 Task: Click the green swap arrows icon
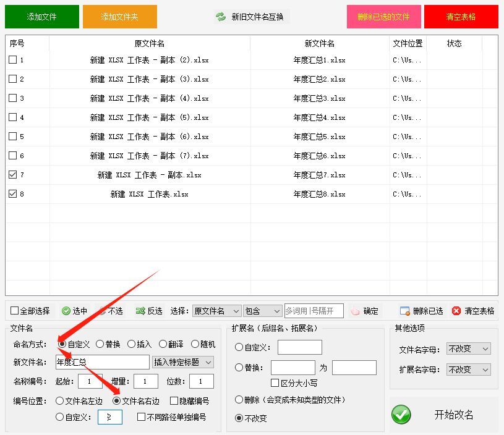pos(221,17)
